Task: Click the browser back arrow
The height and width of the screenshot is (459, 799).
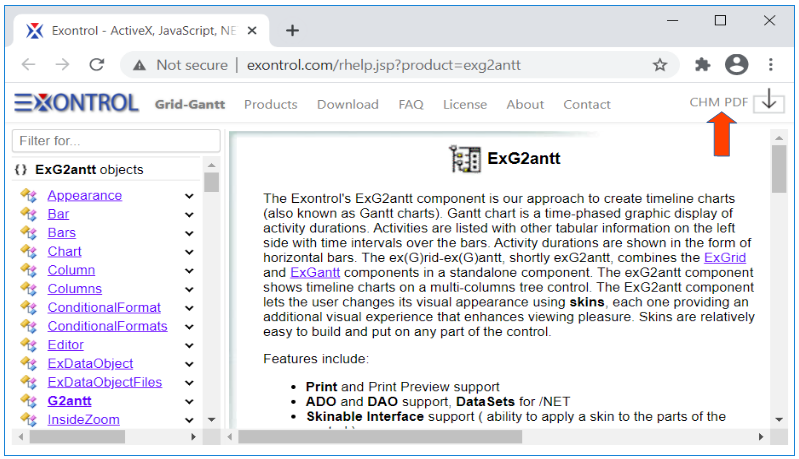Action: pyautogui.click(x=28, y=65)
